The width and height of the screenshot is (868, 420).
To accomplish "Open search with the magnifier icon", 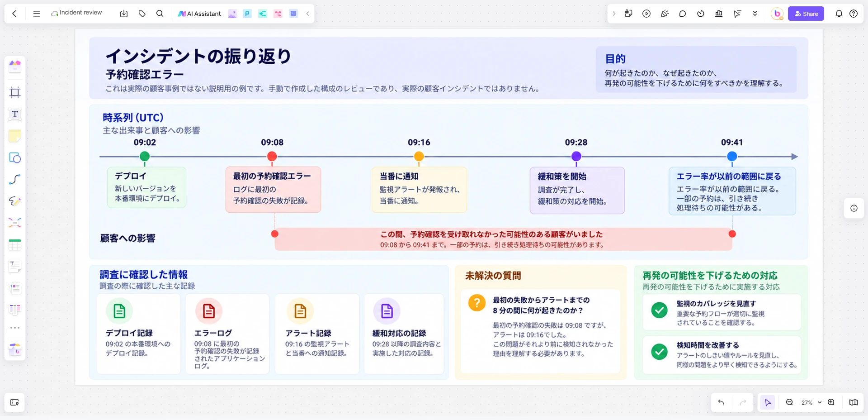I will (160, 14).
